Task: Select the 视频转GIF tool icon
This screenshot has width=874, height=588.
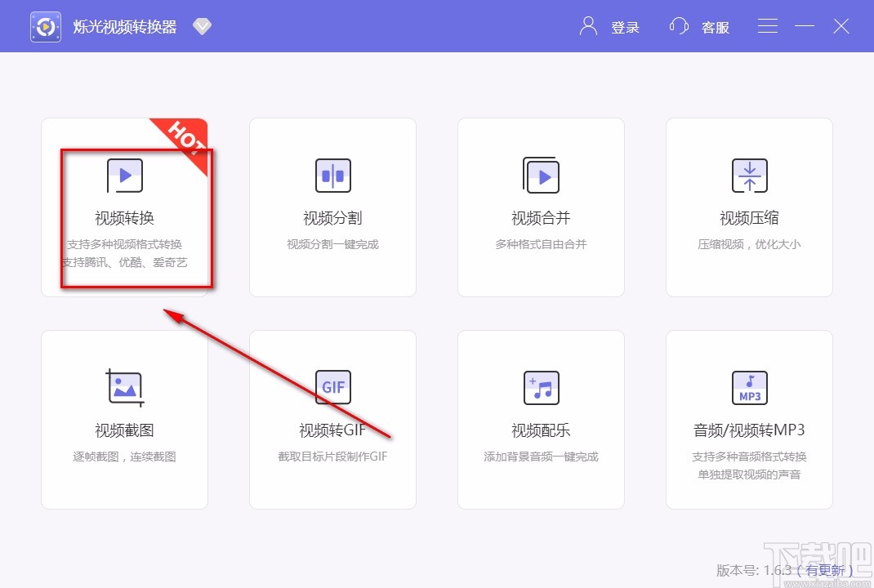Action: [x=332, y=387]
